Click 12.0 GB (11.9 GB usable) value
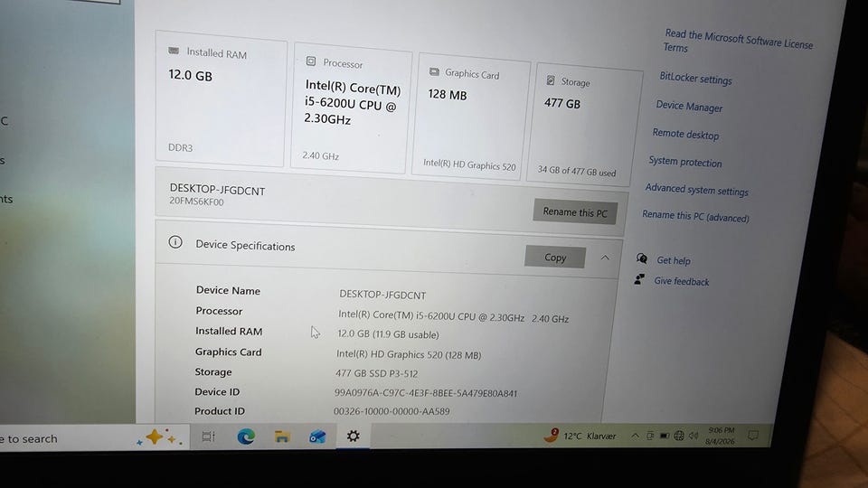Screen dimensions: 868x488 tap(388, 334)
